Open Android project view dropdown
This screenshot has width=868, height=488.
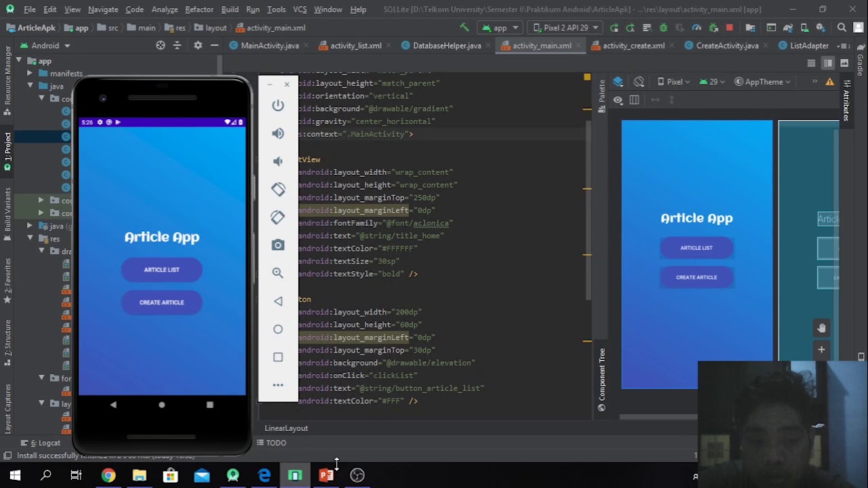click(45, 45)
